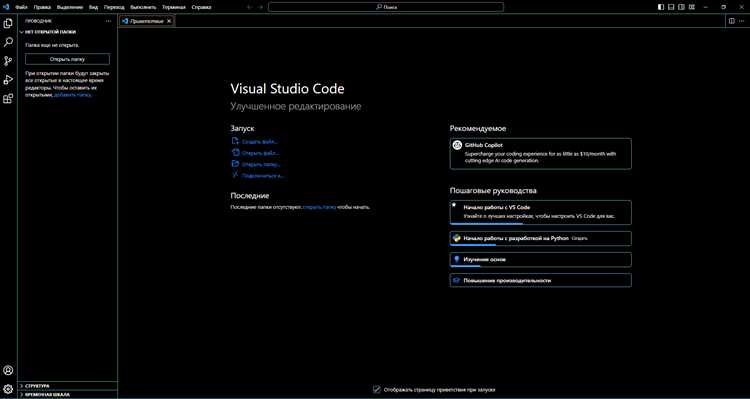
Task: Close the Приветствие tab
Action: (169, 21)
